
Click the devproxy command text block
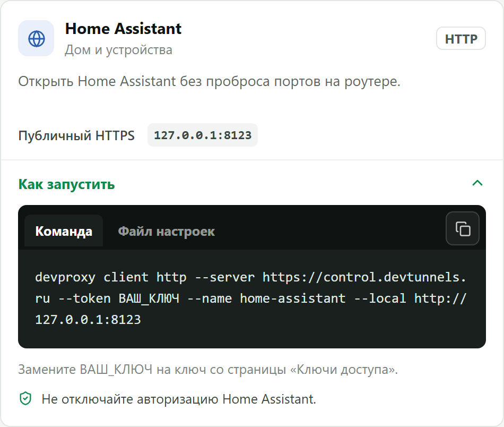[x=250, y=298]
